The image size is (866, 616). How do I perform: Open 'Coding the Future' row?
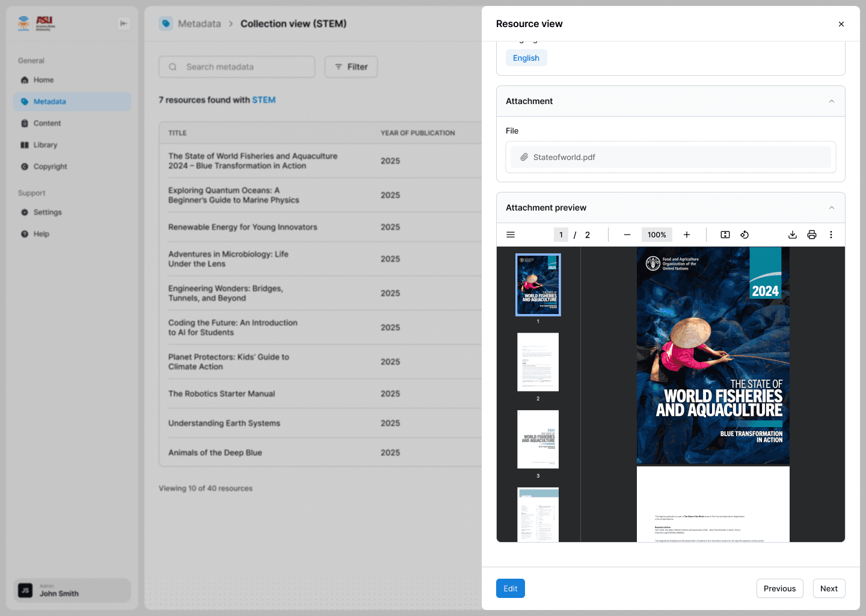(x=321, y=327)
